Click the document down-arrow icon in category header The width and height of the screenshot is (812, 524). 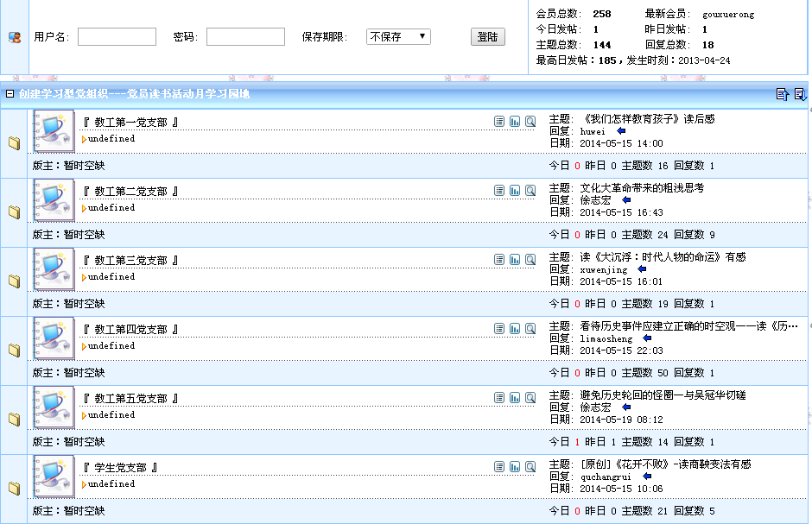tap(800, 94)
